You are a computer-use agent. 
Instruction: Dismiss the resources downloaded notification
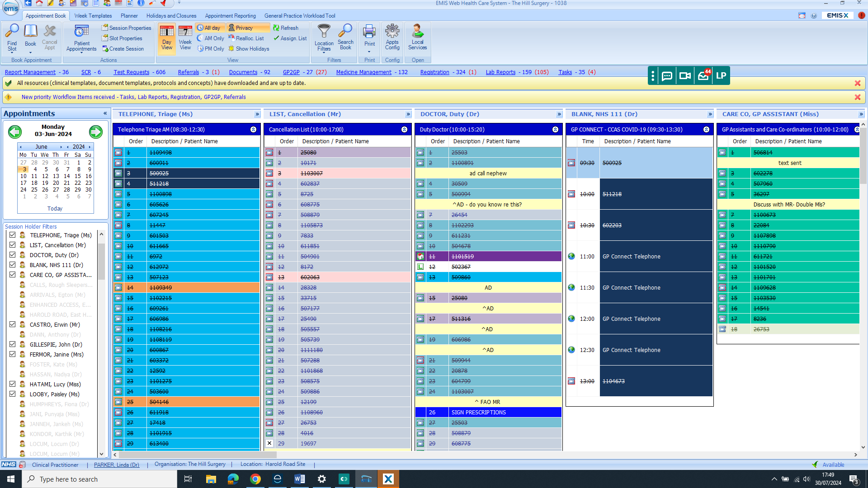[858, 83]
